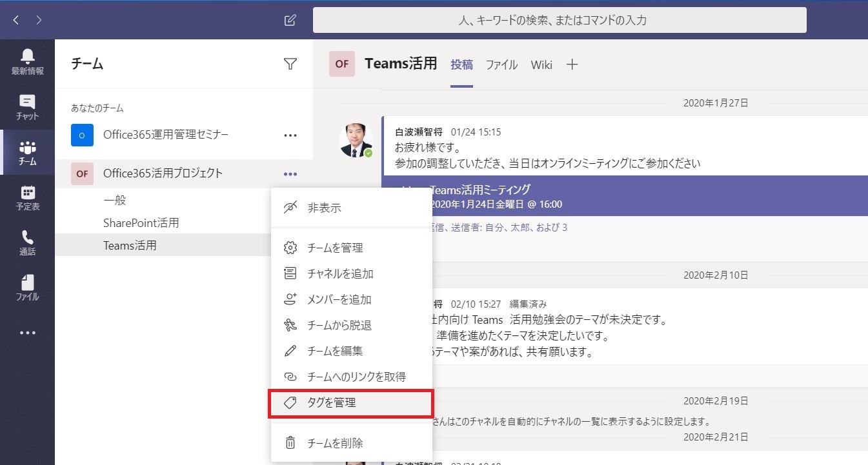Switch to Wiki tab
Screen dimensions: 868x465
tap(541, 64)
